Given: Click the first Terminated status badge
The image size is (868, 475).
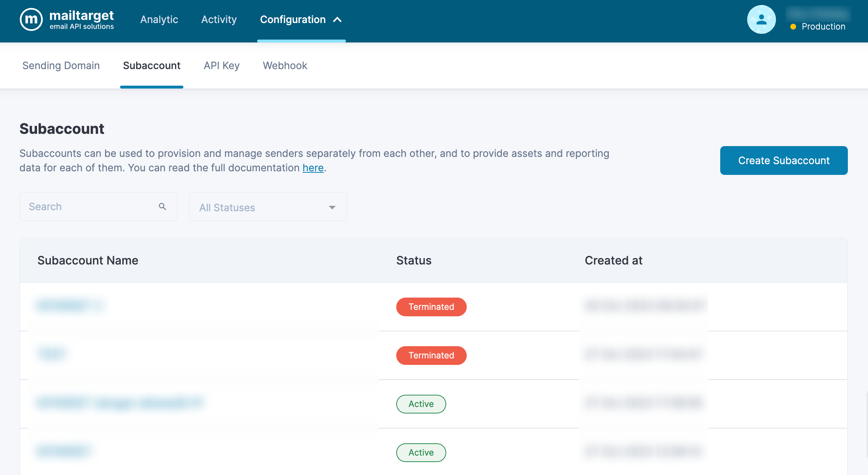Looking at the screenshot, I should coord(431,307).
